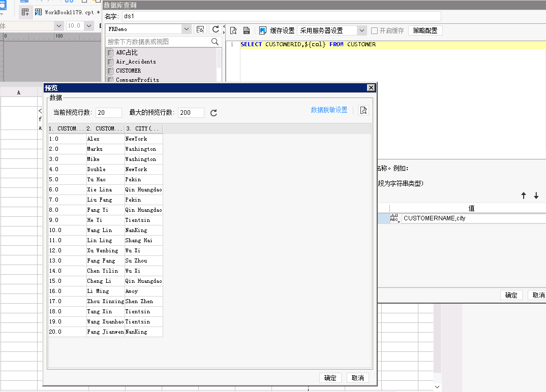Refresh the preview row count
Image resolution: width=546 pixels, height=392 pixels.
click(214, 113)
